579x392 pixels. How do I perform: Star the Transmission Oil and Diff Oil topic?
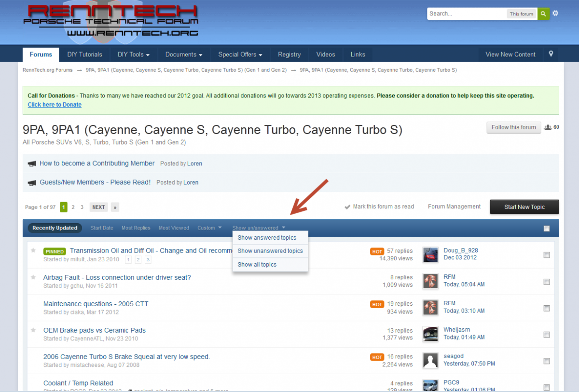[33, 251]
